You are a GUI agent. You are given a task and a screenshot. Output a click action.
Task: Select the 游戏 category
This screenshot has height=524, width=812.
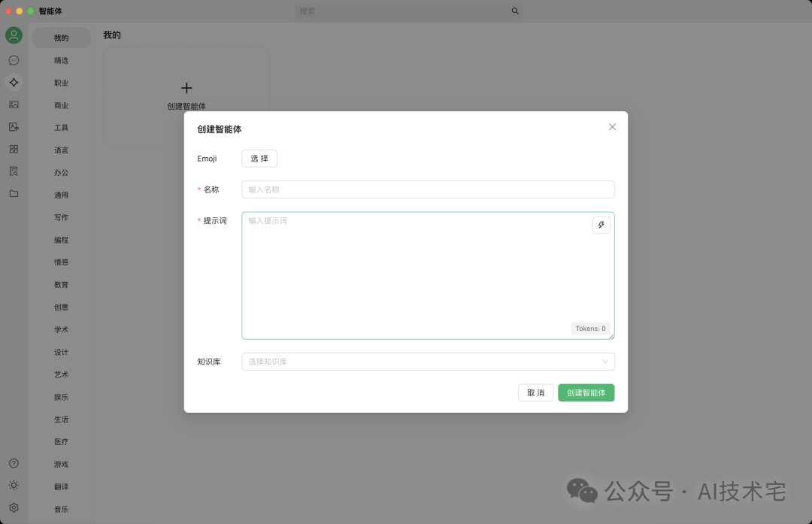[61, 465]
